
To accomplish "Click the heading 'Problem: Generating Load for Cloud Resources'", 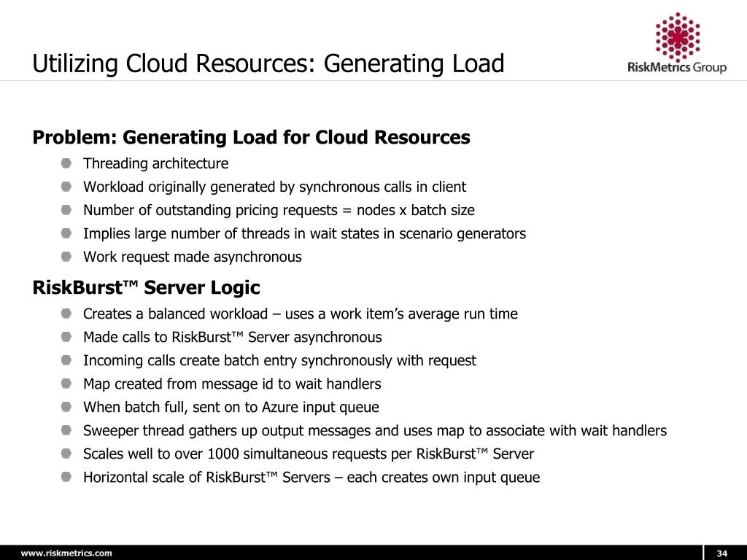I will point(251,138).
